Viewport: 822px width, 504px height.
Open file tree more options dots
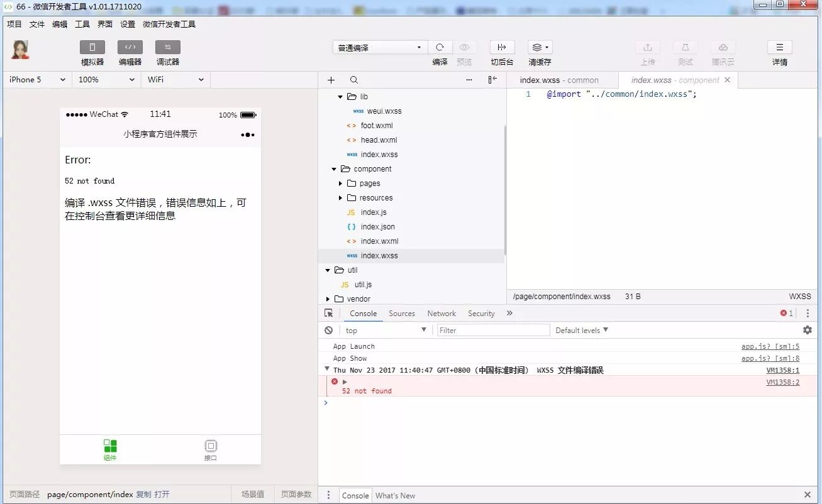tap(469, 80)
